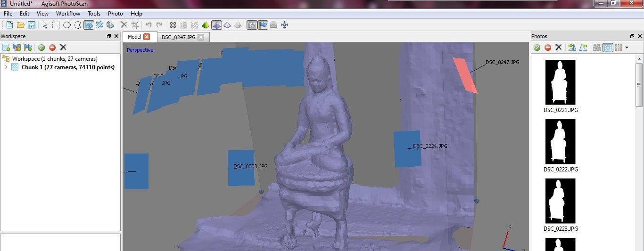Rotate photo left in Photos toolbar
Image resolution: width=644 pixels, height=251 pixels.
click(583, 48)
